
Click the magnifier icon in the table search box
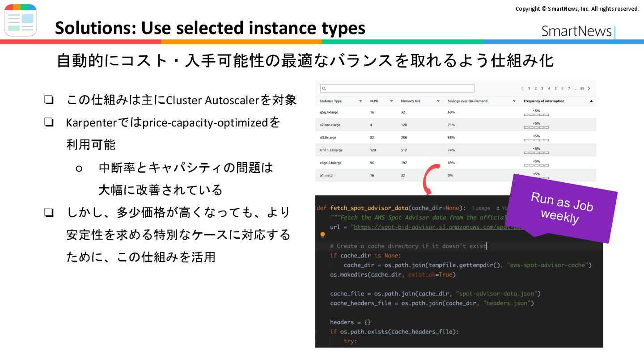coord(324,88)
